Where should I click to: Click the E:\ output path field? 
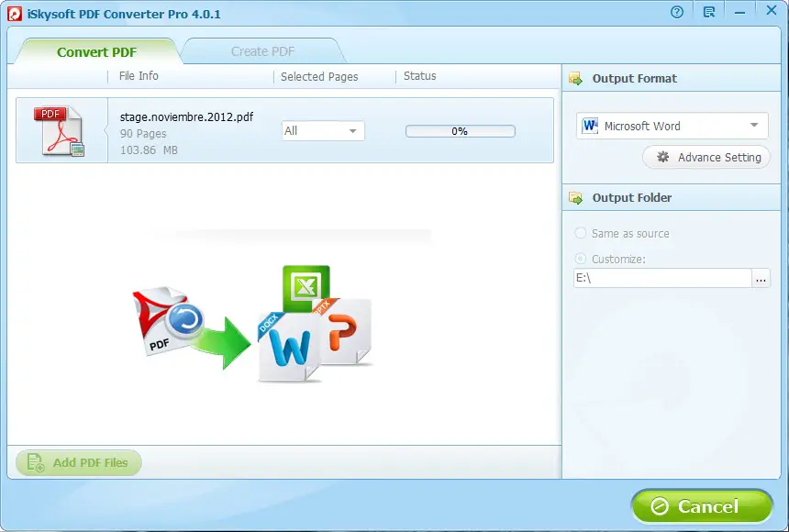coord(662,278)
